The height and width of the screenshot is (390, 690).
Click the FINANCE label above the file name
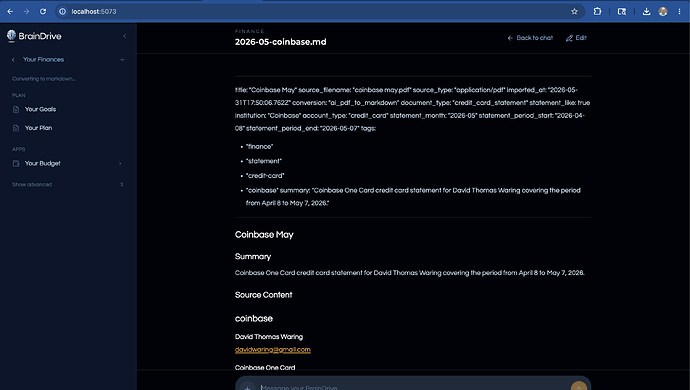coord(250,31)
